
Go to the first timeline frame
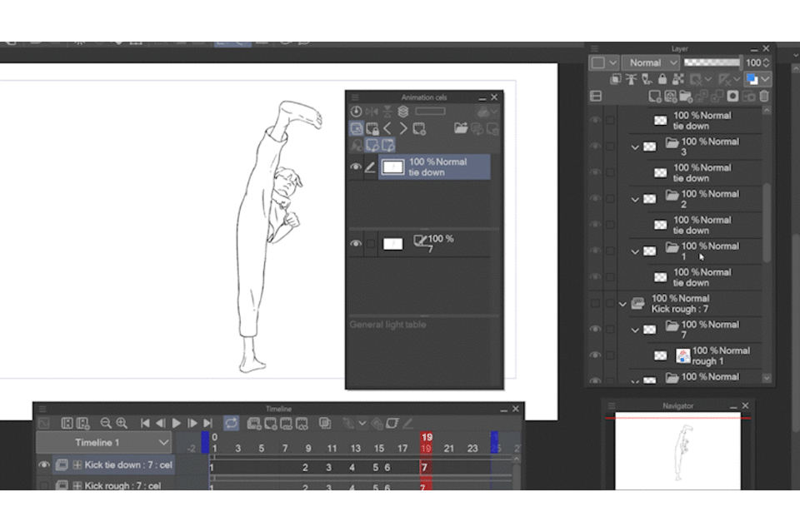(x=145, y=424)
